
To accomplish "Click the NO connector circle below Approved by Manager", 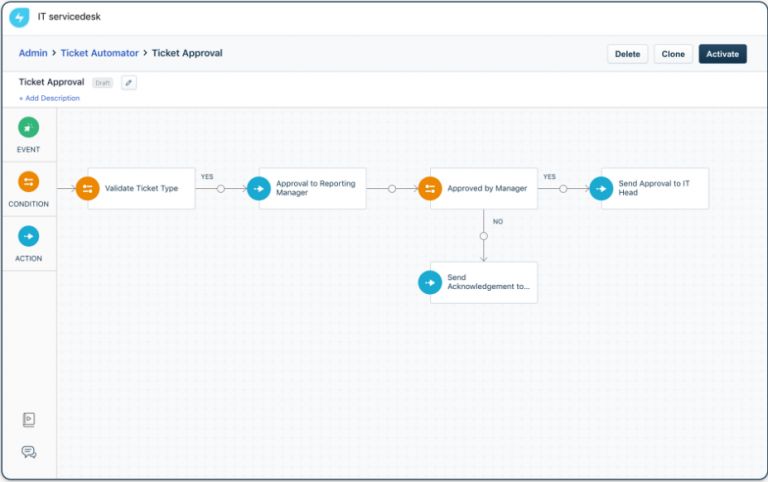I will coord(484,236).
